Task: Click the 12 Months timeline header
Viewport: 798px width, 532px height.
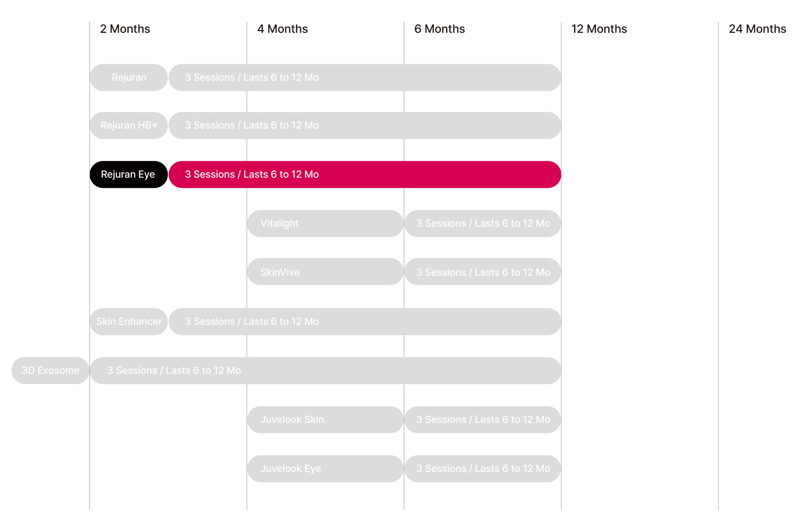Action: pos(599,29)
